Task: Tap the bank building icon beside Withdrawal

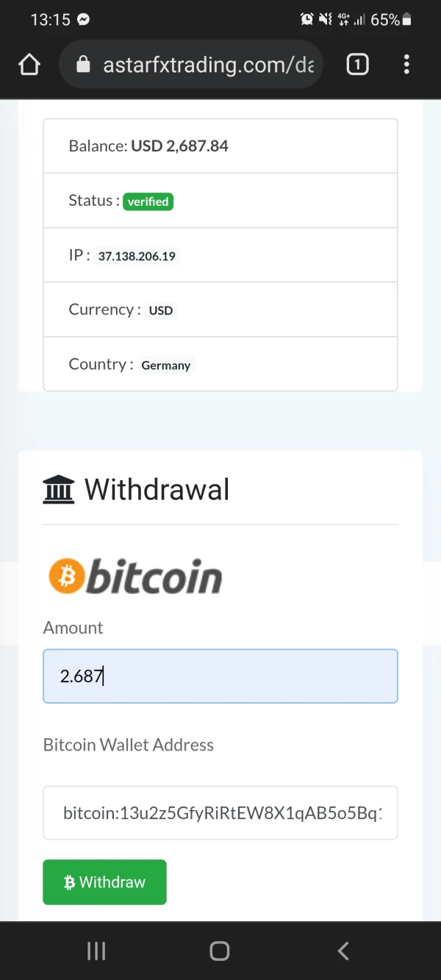Action: [59, 490]
